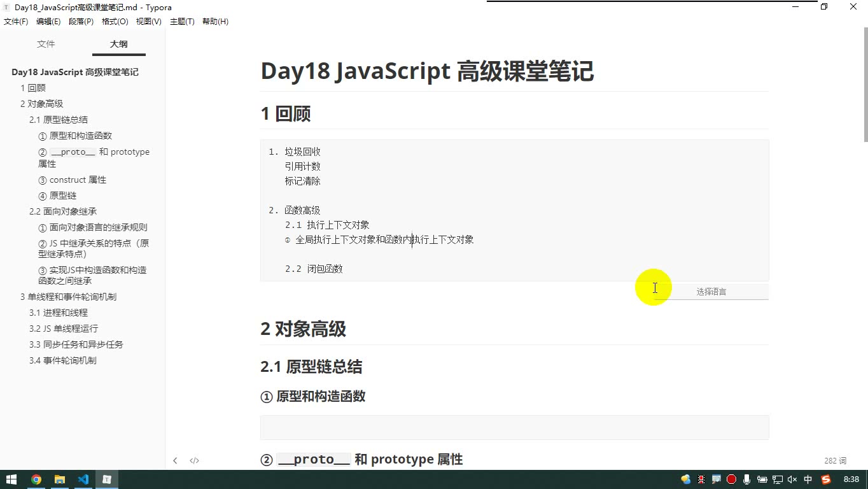Switch to the 文件 sidebar tab
Image resolution: width=868 pixels, height=489 pixels.
(46, 44)
